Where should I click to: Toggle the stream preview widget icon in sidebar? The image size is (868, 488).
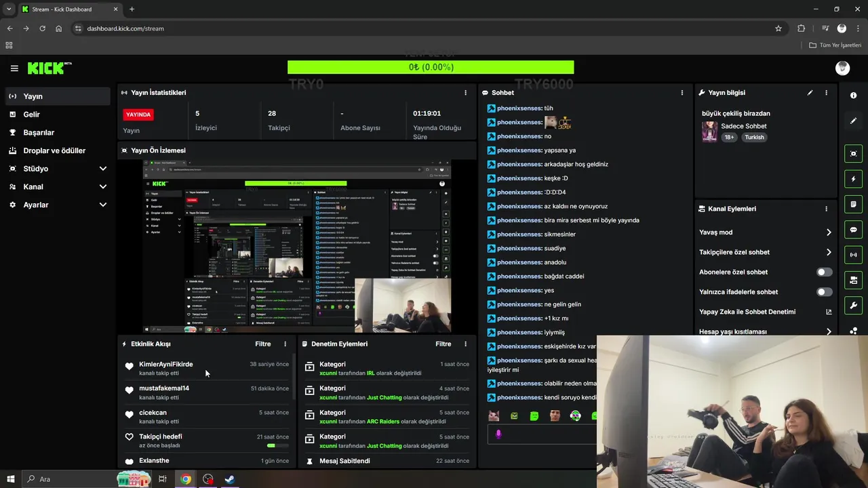[x=853, y=154]
